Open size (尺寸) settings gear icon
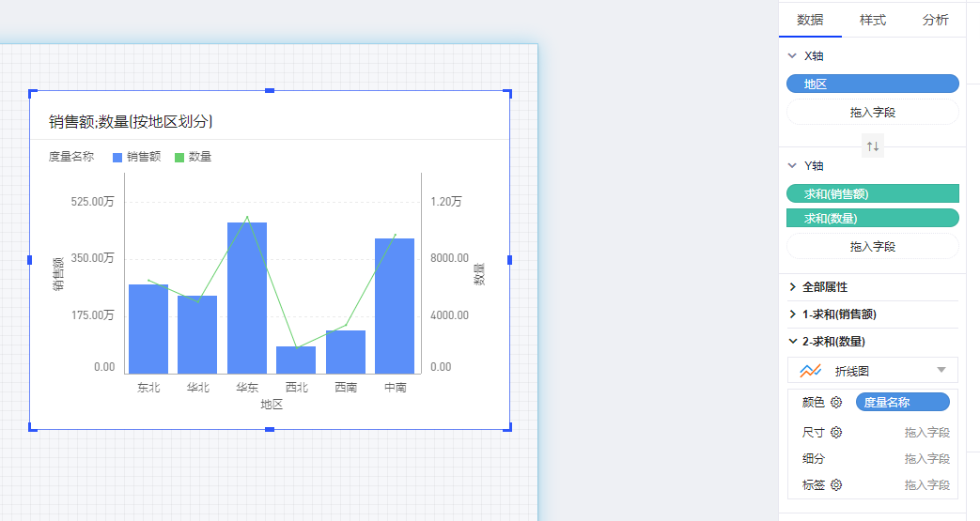Screen dimensions: 980x521 pos(836,433)
